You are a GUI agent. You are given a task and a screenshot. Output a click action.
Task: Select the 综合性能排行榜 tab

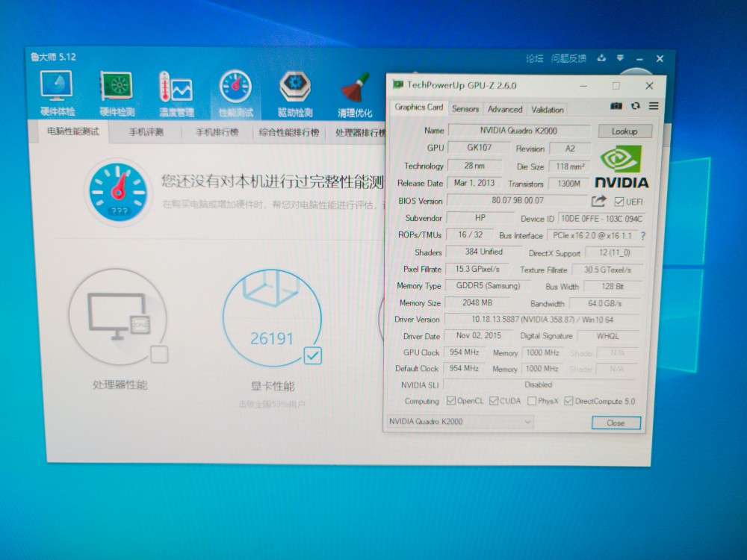click(288, 132)
